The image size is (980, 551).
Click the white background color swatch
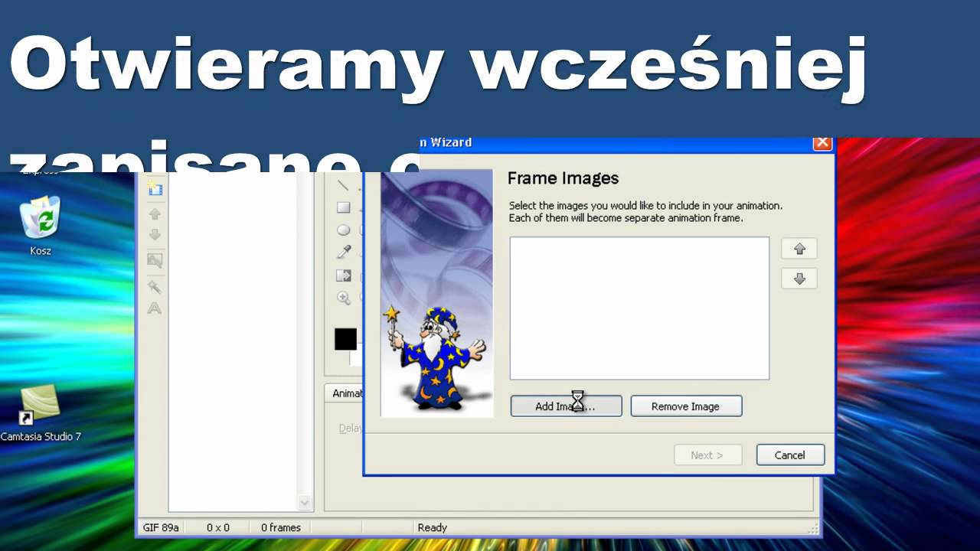(x=356, y=357)
